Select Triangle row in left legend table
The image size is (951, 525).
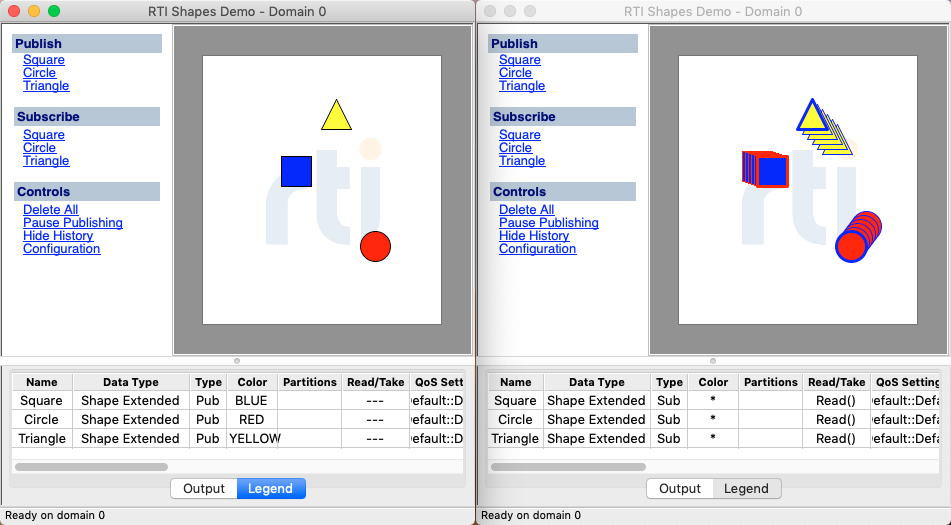[x=238, y=438]
